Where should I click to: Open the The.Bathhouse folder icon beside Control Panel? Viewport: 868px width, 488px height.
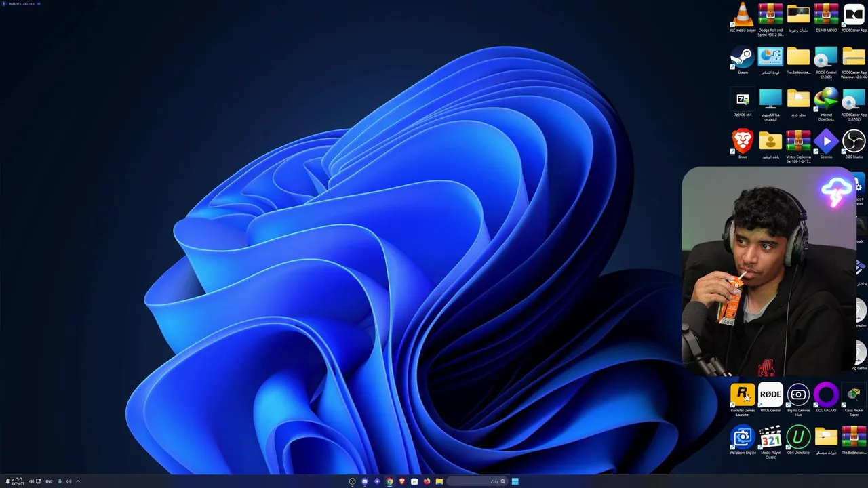coord(798,60)
